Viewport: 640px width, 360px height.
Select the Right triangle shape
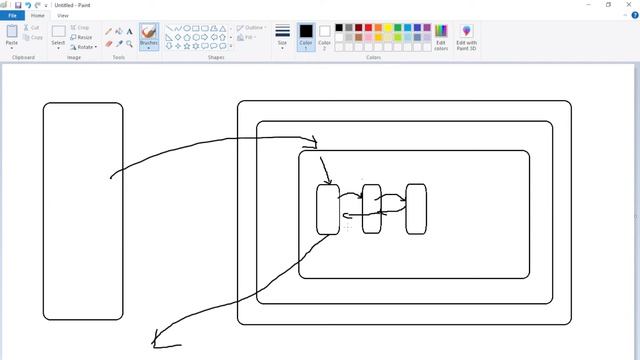click(x=169, y=37)
